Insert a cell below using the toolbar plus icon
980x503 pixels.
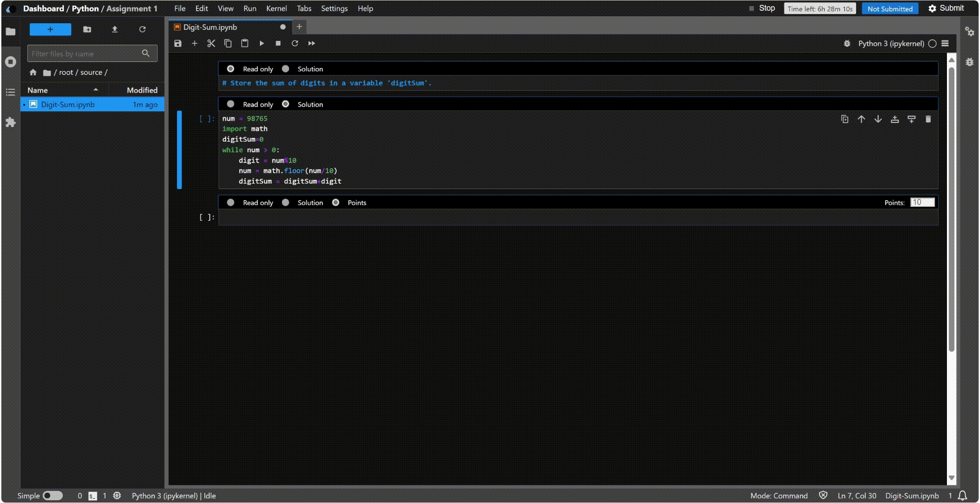pos(195,43)
